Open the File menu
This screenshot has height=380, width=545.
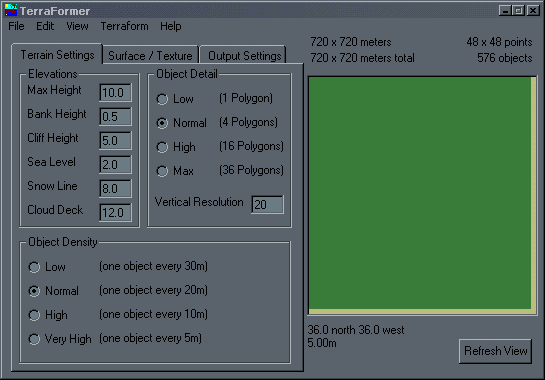click(x=16, y=26)
